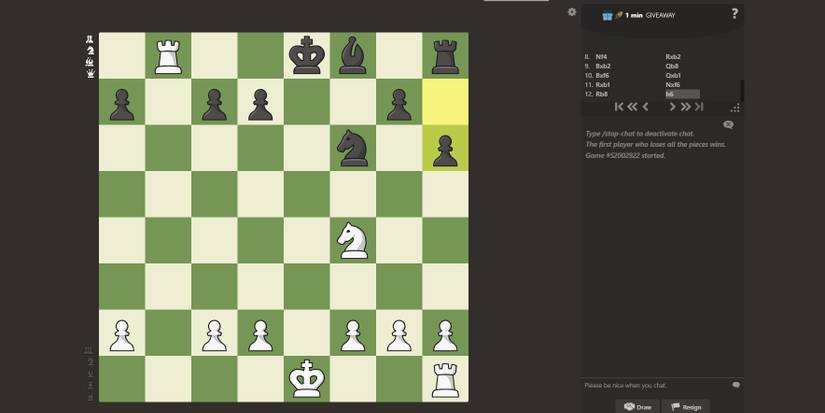Select the black pawn on d7

[260, 104]
